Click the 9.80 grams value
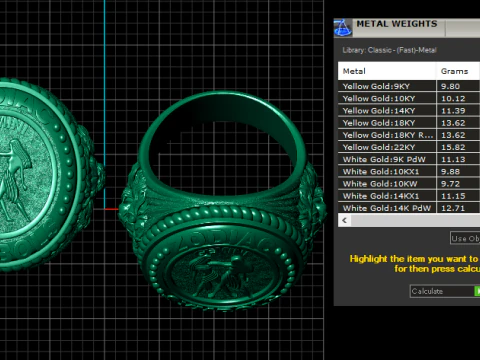 450,86
